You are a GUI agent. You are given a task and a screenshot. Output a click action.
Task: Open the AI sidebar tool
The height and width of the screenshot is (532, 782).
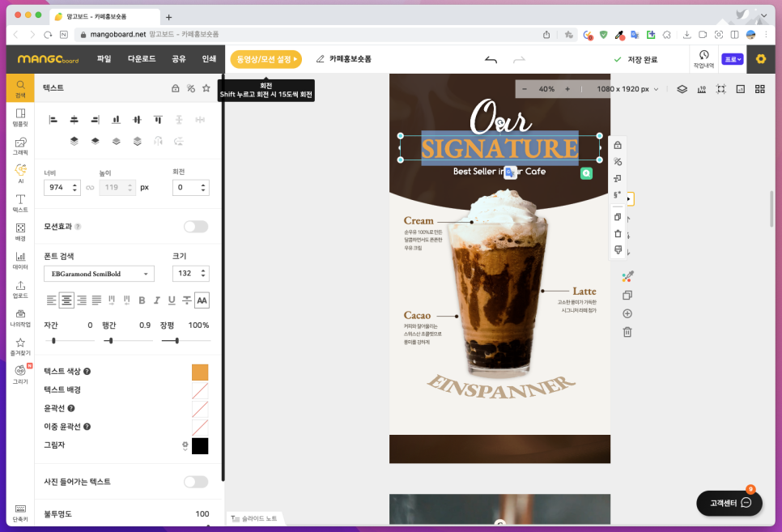point(20,173)
